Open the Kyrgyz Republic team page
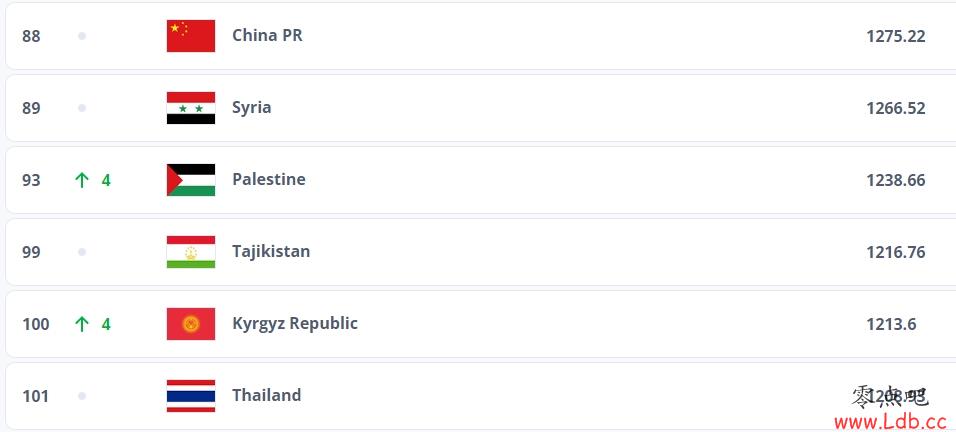The width and height of the screenshot is (956, 432). point(295,324)
